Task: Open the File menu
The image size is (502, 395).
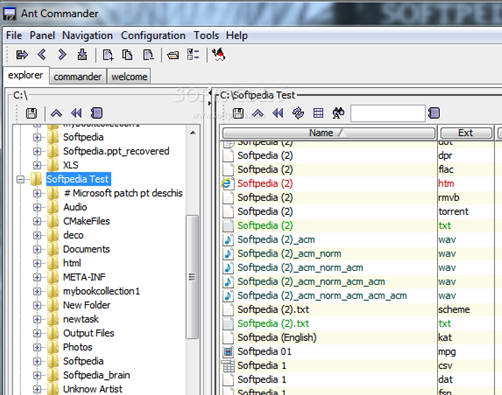Action: tap(14, 35)
